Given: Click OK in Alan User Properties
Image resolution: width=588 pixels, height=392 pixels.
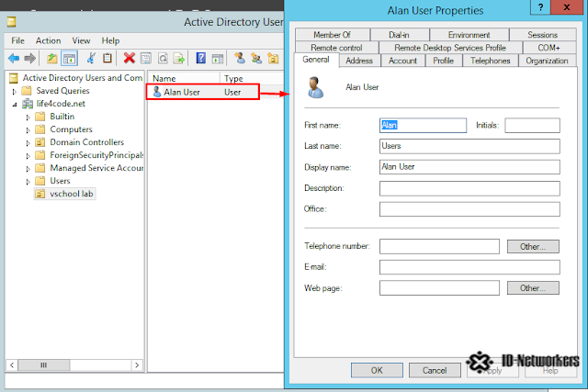Looking at the screenshot, I should (x=377, y=370).
